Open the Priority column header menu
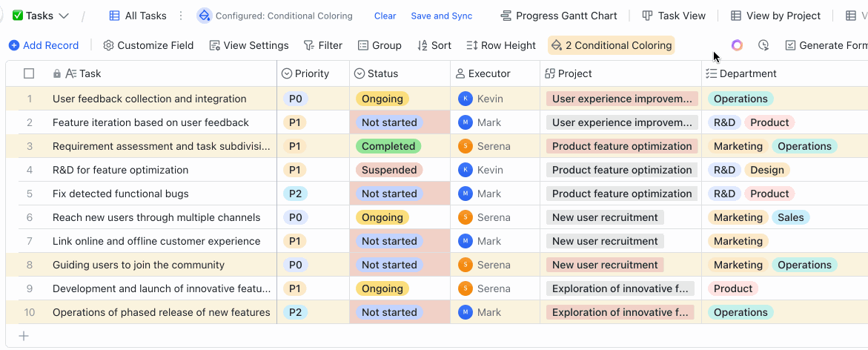868x350 pixels. (311, 73)
